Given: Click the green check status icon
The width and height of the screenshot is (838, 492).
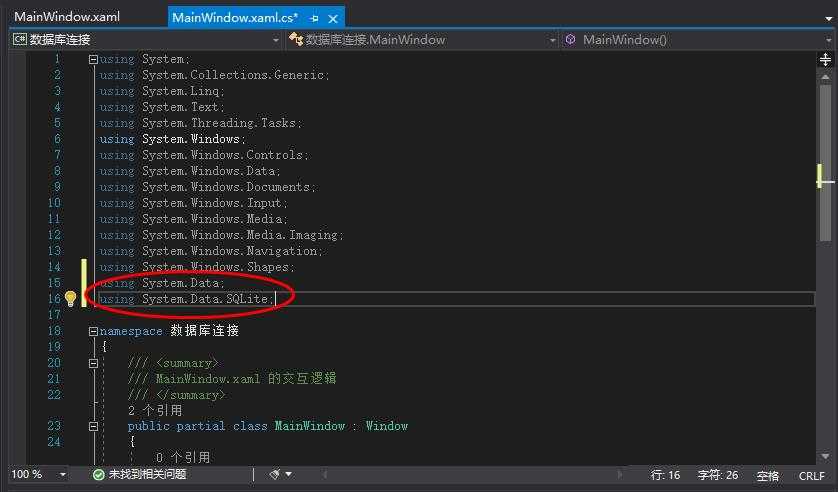Looking at the screenshot, I should click(x=98, y=474).
